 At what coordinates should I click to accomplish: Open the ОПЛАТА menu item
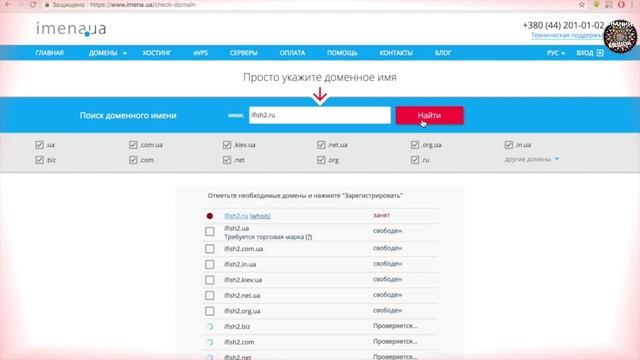[x=292, y=53]
